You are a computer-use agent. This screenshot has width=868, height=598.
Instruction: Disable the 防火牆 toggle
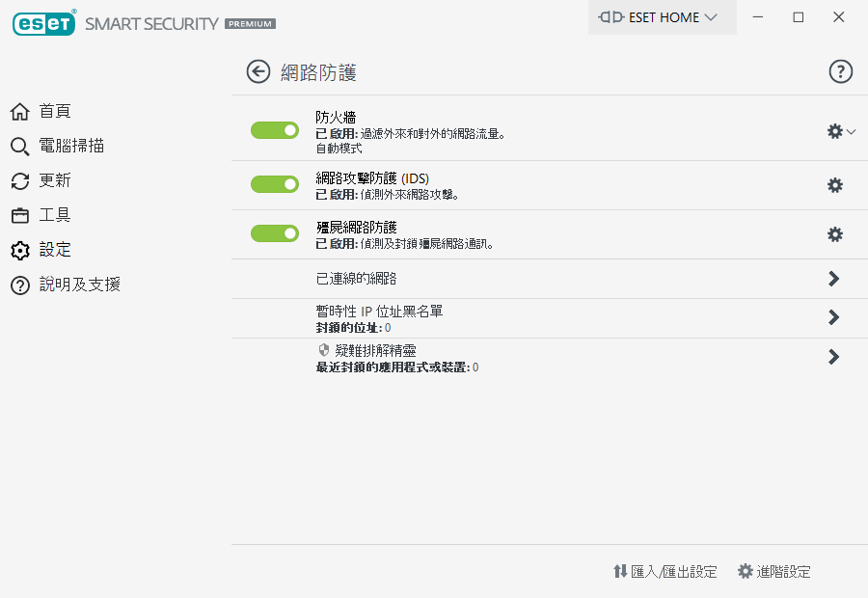pos(275,130)
